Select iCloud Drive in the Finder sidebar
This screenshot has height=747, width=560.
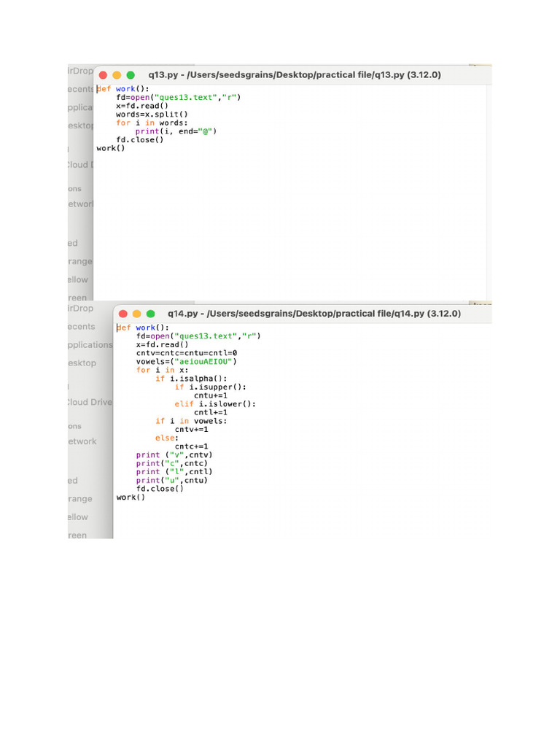(x=89, y=402)
